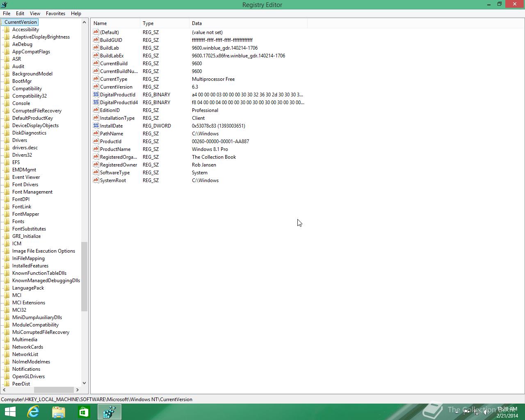Open the Edit menu
Image resolution: width=525 pixels, height=420 pixels.
click(x=20, y=14)
